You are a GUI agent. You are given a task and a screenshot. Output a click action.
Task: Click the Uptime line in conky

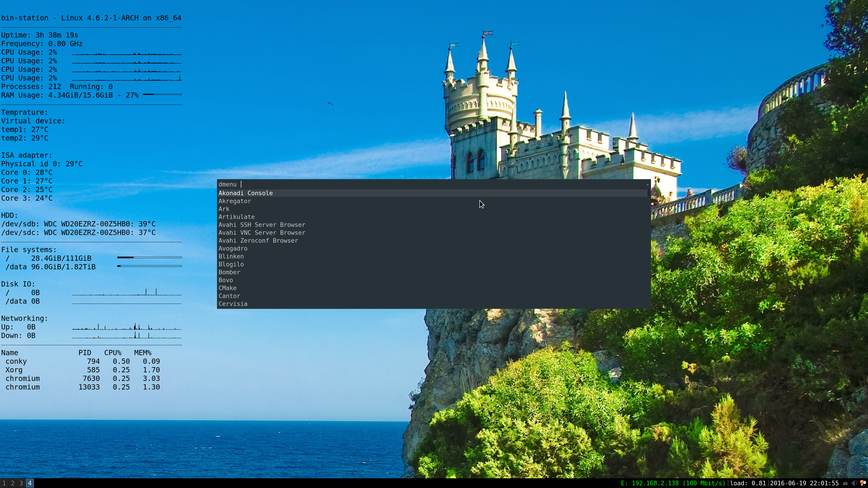coord(40,35)
